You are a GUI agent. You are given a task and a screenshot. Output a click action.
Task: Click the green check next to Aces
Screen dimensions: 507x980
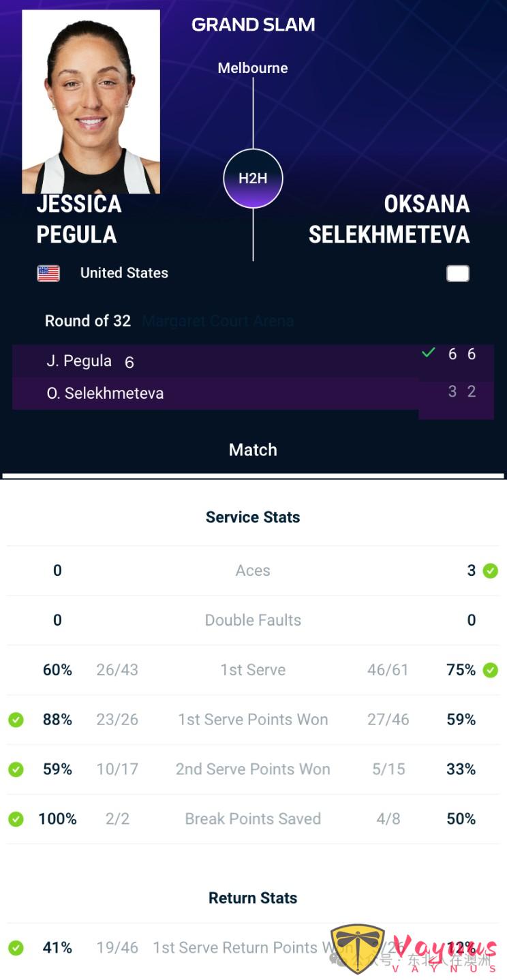[x=490, y=571]
